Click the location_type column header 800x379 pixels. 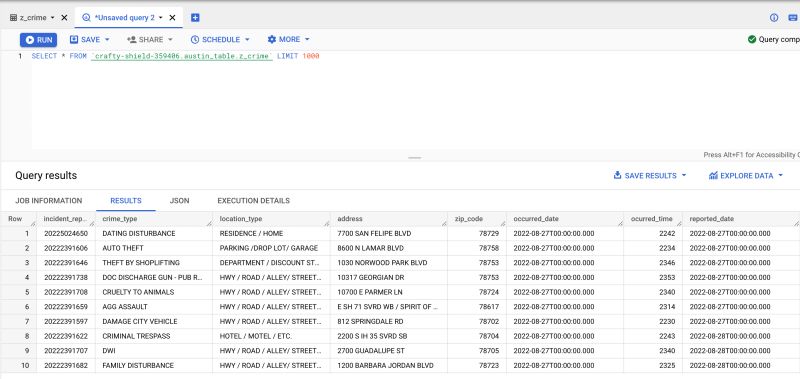(x=271, y=219)
